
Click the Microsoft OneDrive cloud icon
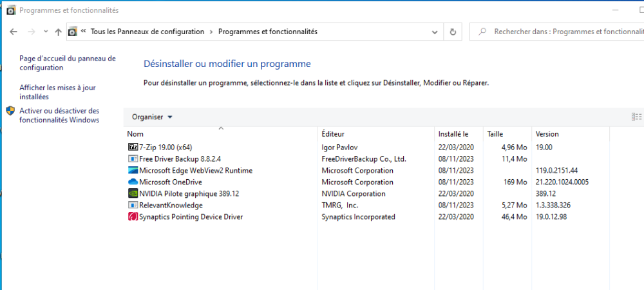(133, 182)
